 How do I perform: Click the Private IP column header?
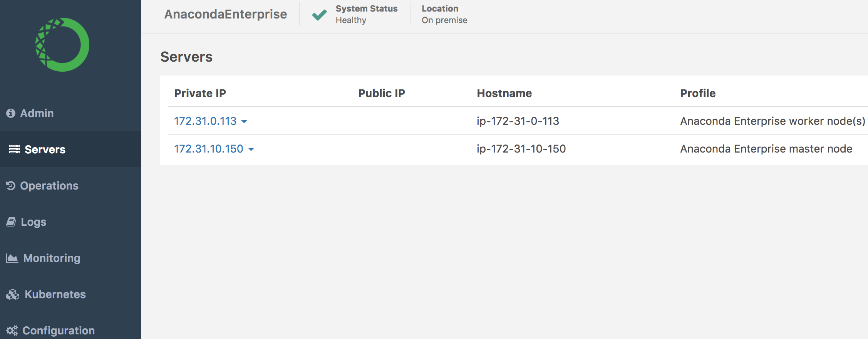(200, 93)
